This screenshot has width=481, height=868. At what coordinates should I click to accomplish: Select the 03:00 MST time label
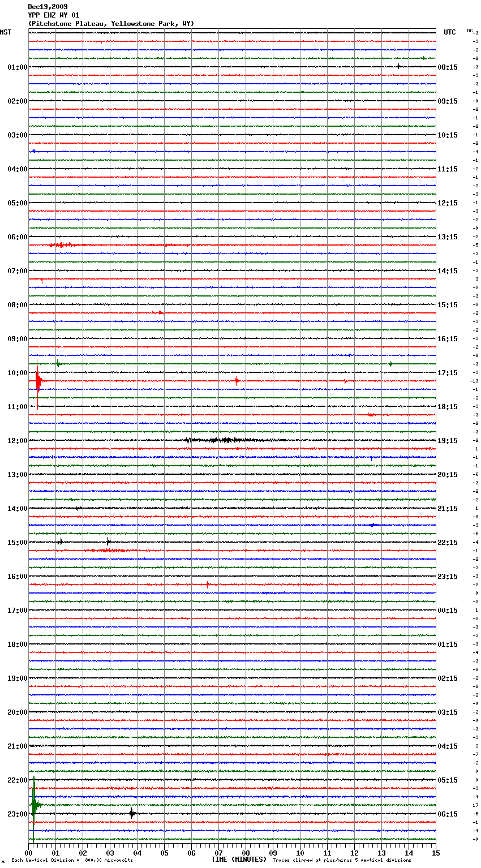click(x=18, y=135)
